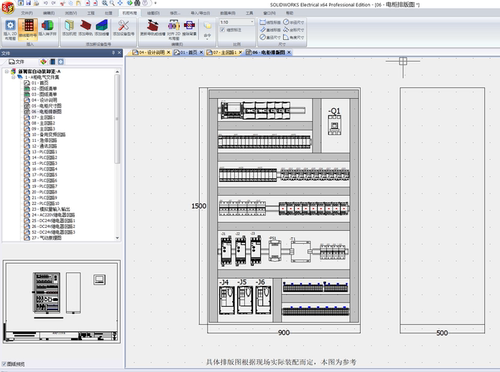
Task: Open the 文件(F) menu tab
Action: pos(27,13)
